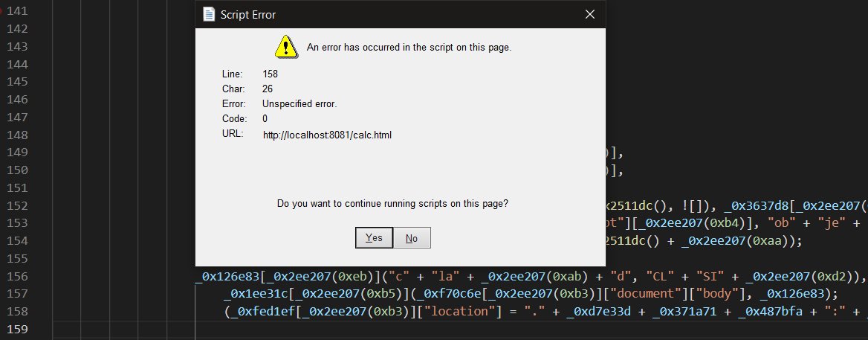Viewport: 868px width, 340px height.
Task: Click the Code value 0
Action: coord(265,119)
